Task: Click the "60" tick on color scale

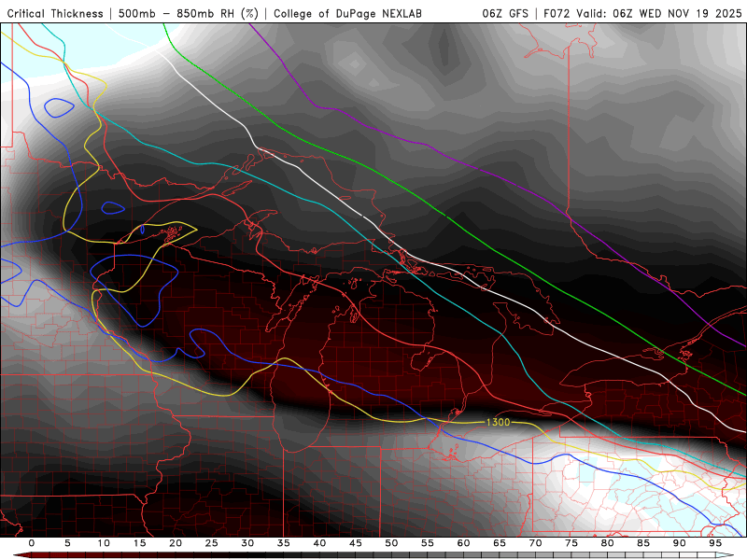Action: point(463,543)
